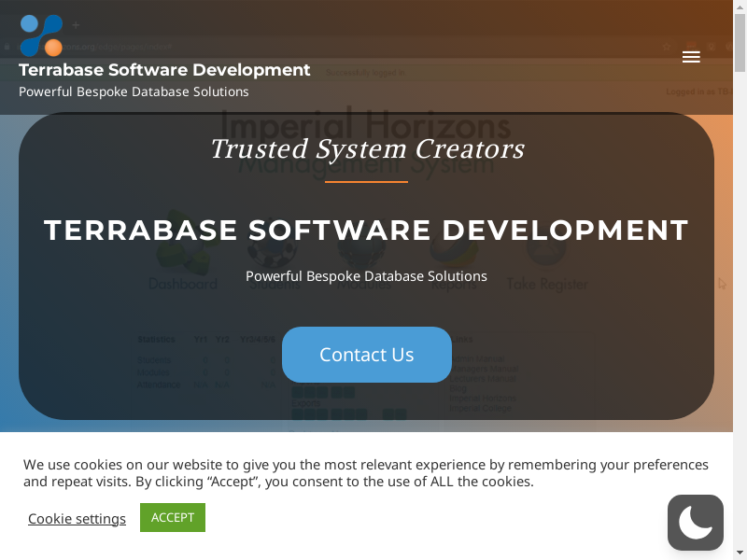
Task: Accept all cookies with the ACCEPT button
Action: pyautogui.click(x=173, y=517)
